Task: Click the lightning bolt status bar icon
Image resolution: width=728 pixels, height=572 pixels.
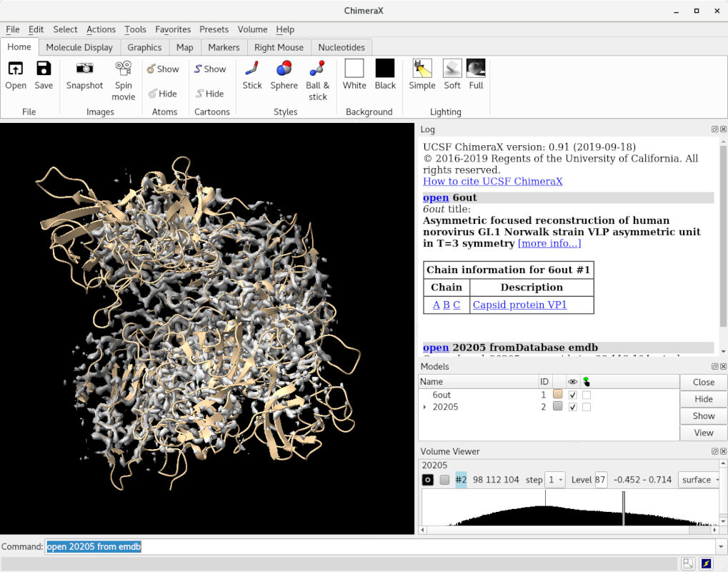Action: 706,564
